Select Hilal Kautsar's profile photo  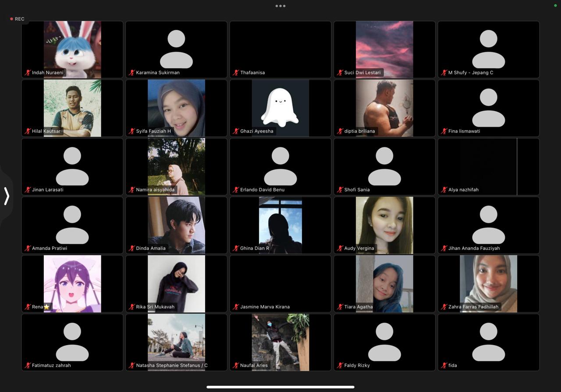[x=72, y=108]
